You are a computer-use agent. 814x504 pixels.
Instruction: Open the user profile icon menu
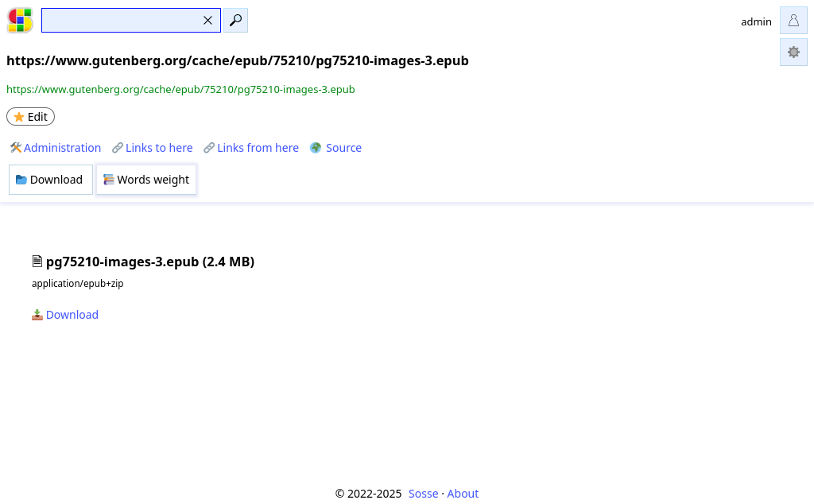793,21
